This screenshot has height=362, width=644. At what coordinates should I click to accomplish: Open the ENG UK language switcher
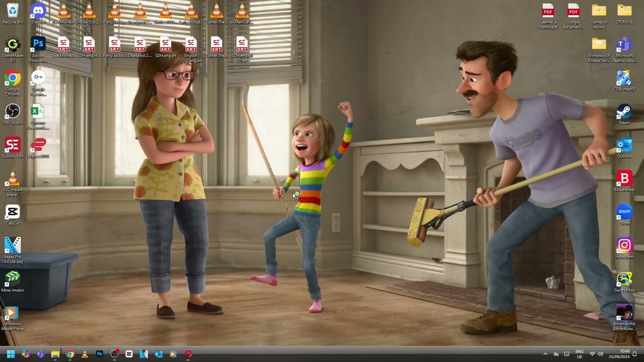pyautogui.click(x=580, y=354)
